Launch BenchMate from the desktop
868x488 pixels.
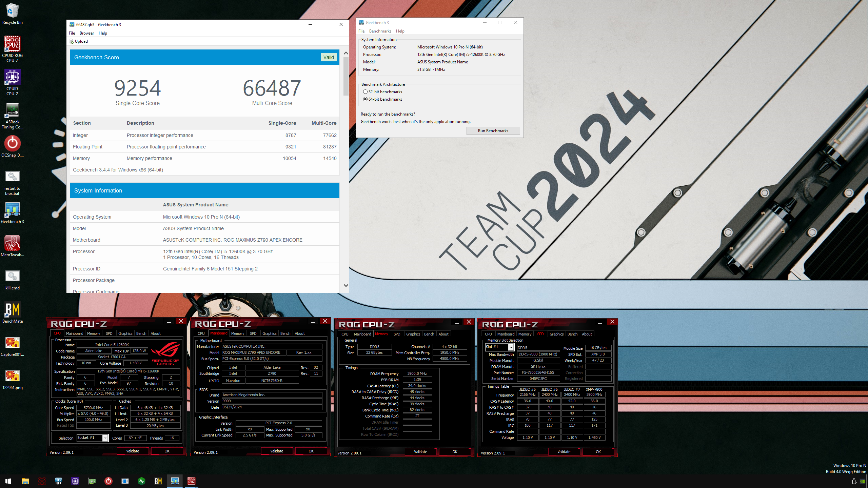13,312
